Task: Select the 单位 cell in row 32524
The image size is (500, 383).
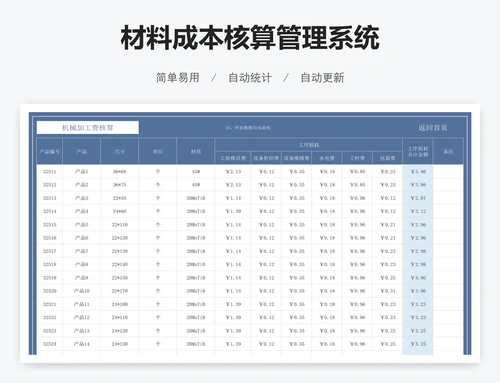Action: pos(158,344)
